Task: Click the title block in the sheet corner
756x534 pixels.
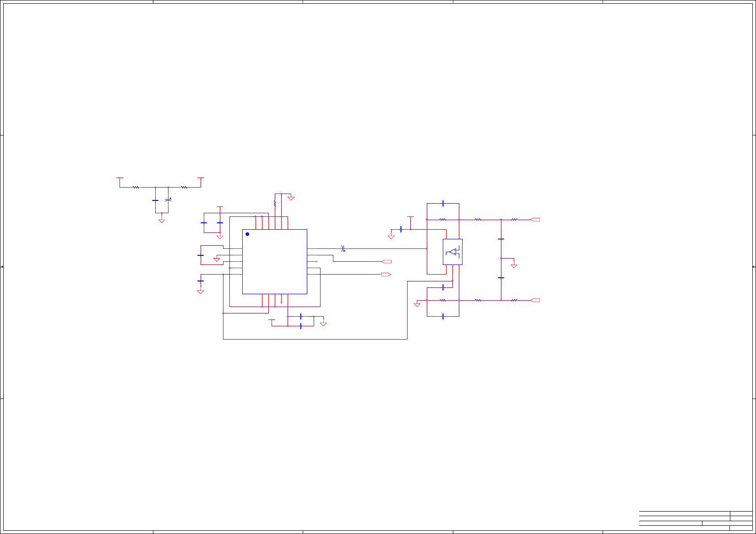Action: (x=696, y=521)
